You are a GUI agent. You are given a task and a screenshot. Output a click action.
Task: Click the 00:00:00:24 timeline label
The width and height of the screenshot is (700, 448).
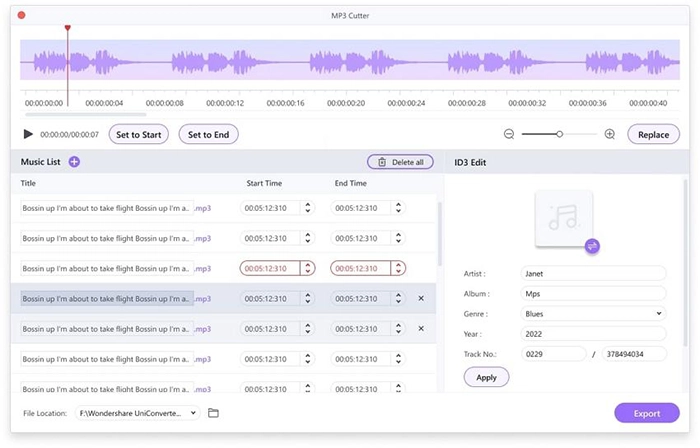[x=406, y=103]
